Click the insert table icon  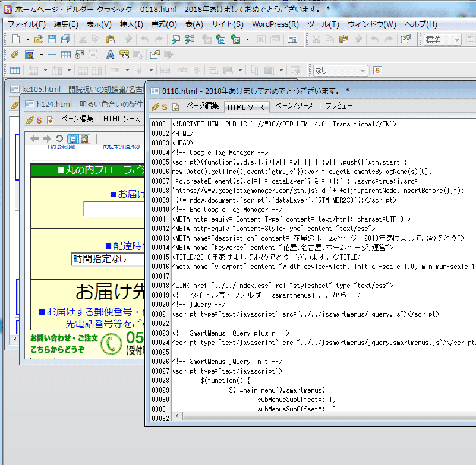[x=66, y=55]
